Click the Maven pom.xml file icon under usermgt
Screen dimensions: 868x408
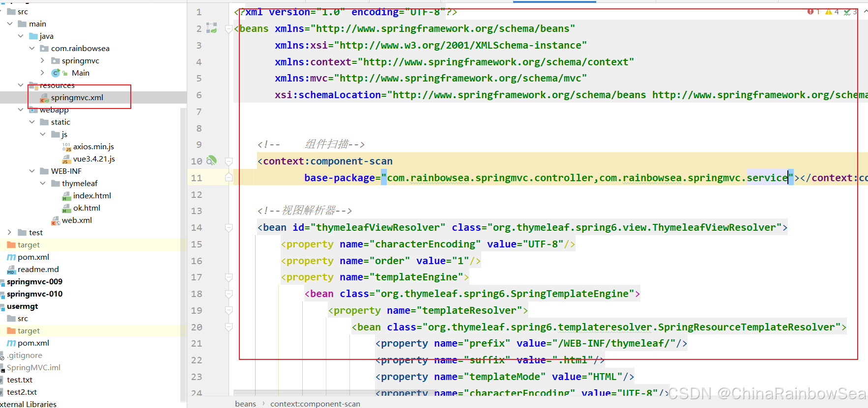11,343
